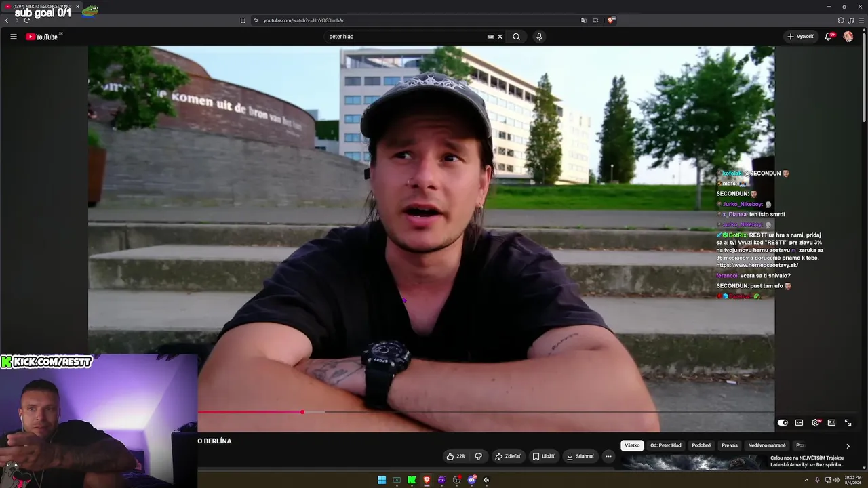Screen dimensions: 868x488
Task: Toggle the autoplay switch in player
Action: (783, 423)
